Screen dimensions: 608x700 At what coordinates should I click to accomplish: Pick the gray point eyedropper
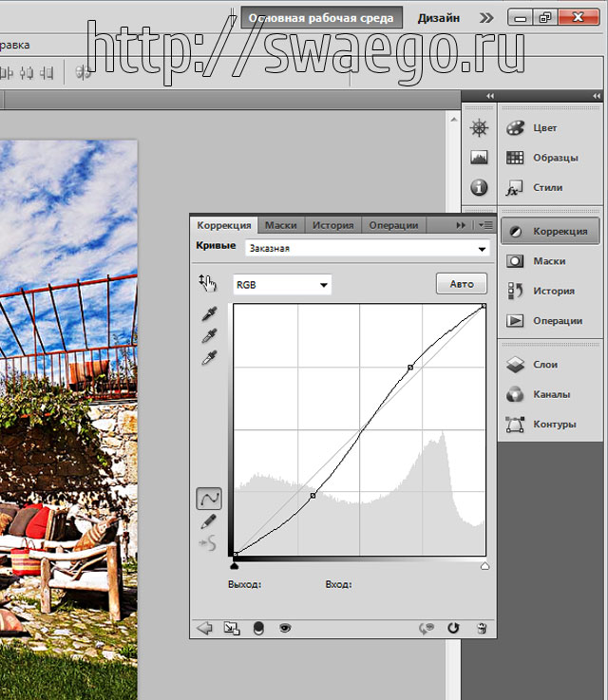pos(209,335)
